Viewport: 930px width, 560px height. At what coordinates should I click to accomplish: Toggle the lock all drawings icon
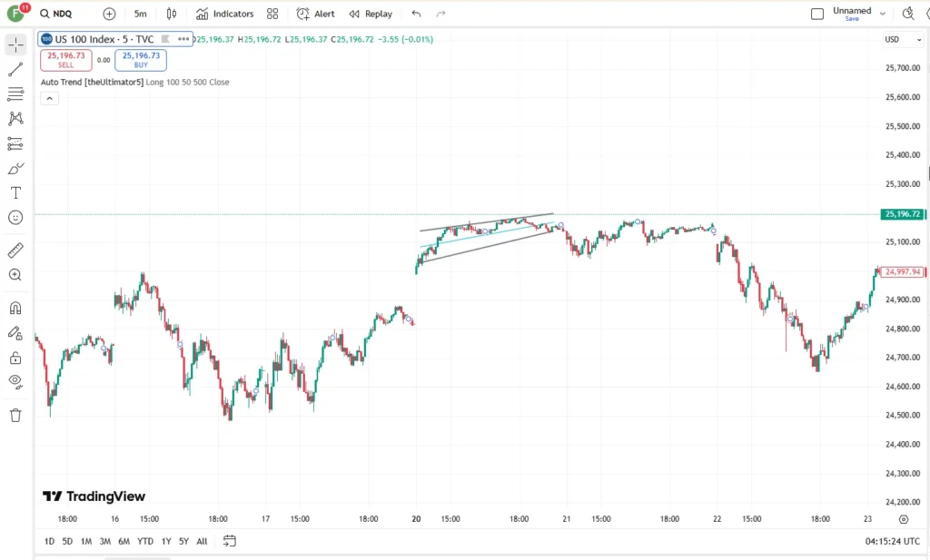(x=15, y=358)
